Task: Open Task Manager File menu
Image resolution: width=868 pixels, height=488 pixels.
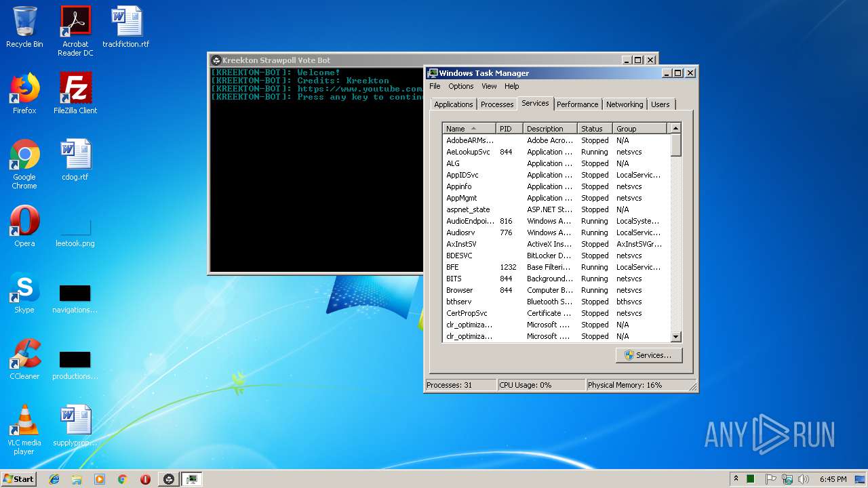Action: click(x=435, y=86)
